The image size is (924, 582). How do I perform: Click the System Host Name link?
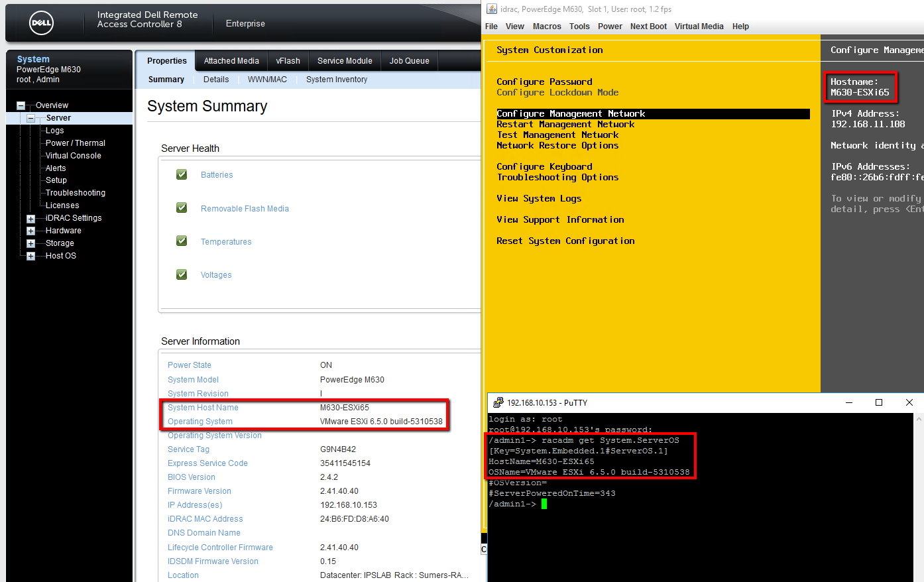pyautogui.click(x=202, y=407)
